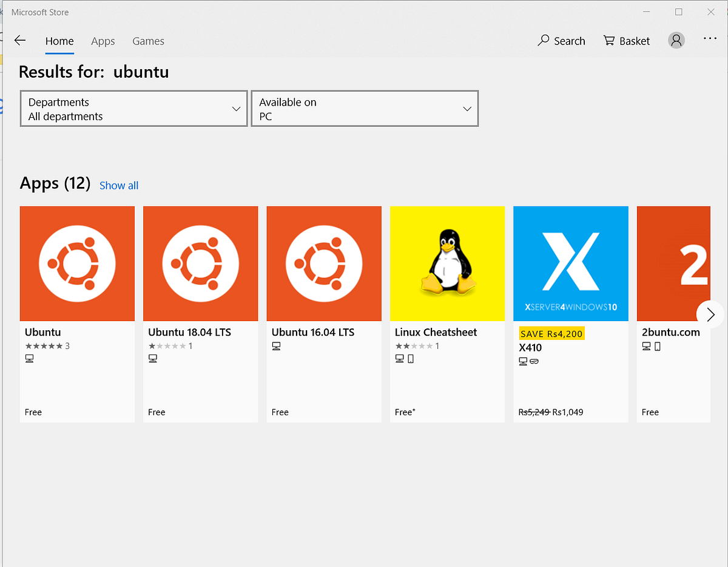
Task: Open the Available on filter dropdown
Action: point(364,109)
